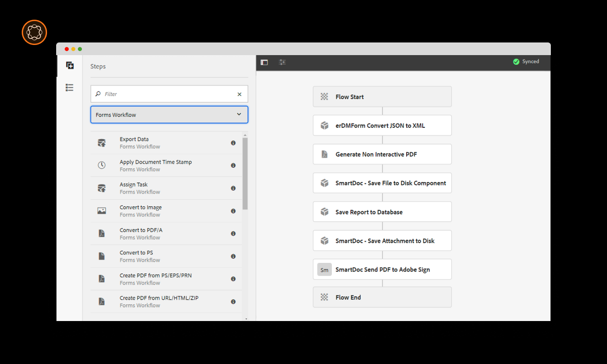Click the Flow End node
607x364 pixels.
pyautogui.click(x=382, y=297)
